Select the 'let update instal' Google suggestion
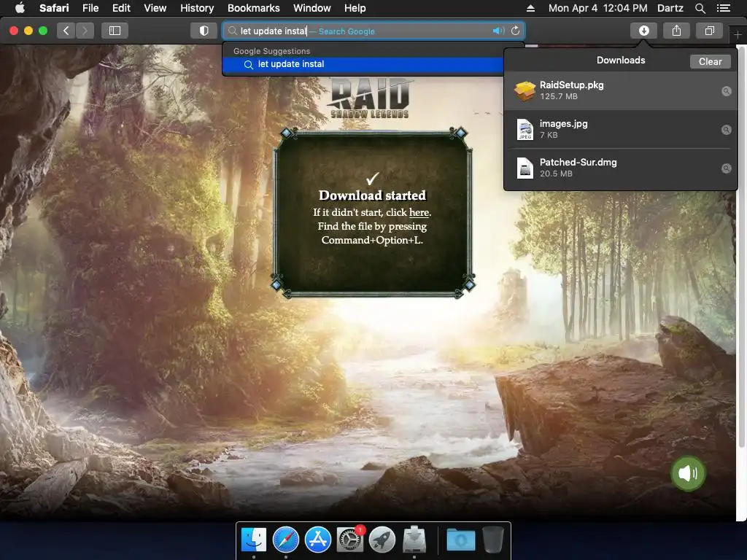Screen dimensions: 747x560 click(x=363, y=64)
